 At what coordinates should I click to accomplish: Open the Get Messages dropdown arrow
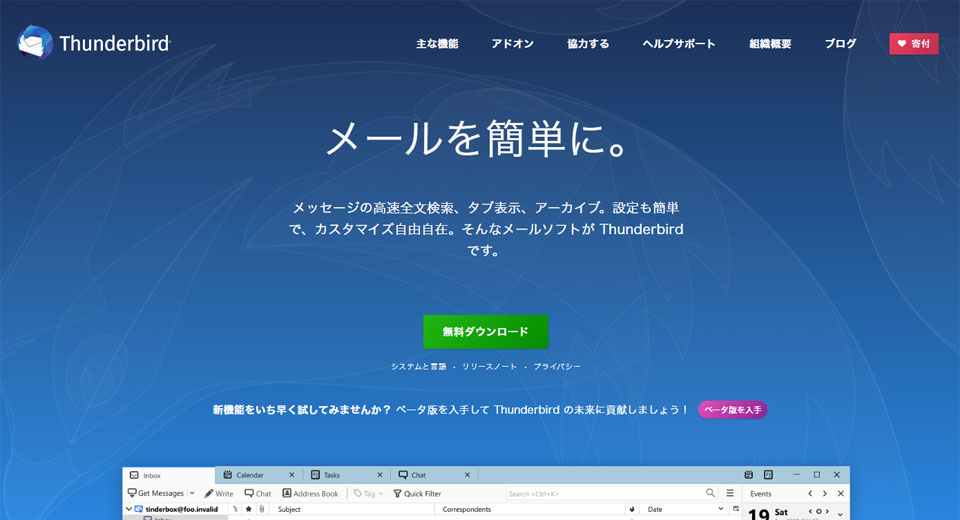(x=192, y=493)
